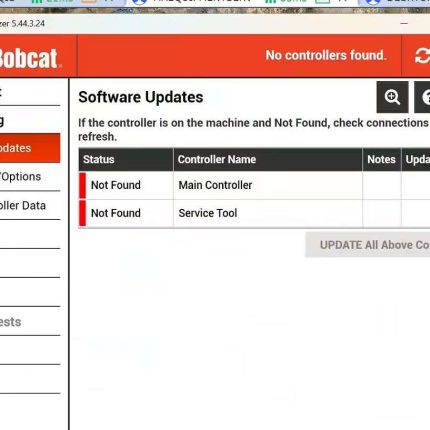430x430 pixels.
Task: Click the Software Updates heading
Action: (141, 97)
